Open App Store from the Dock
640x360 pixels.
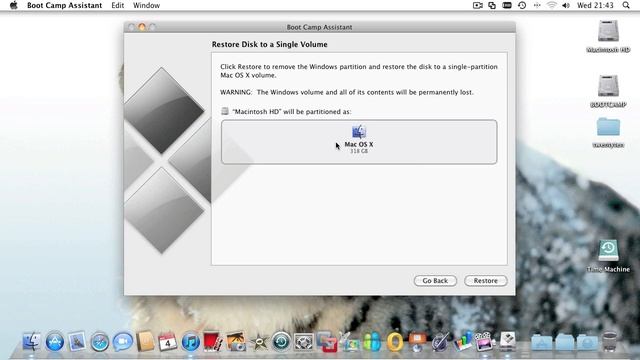[x=54, y=342]
